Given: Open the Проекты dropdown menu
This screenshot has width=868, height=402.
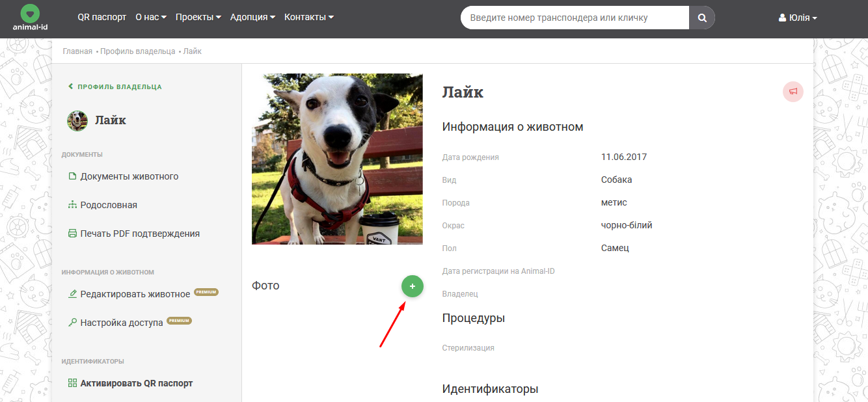Looking at the screenshot, I should coord(198,18).
